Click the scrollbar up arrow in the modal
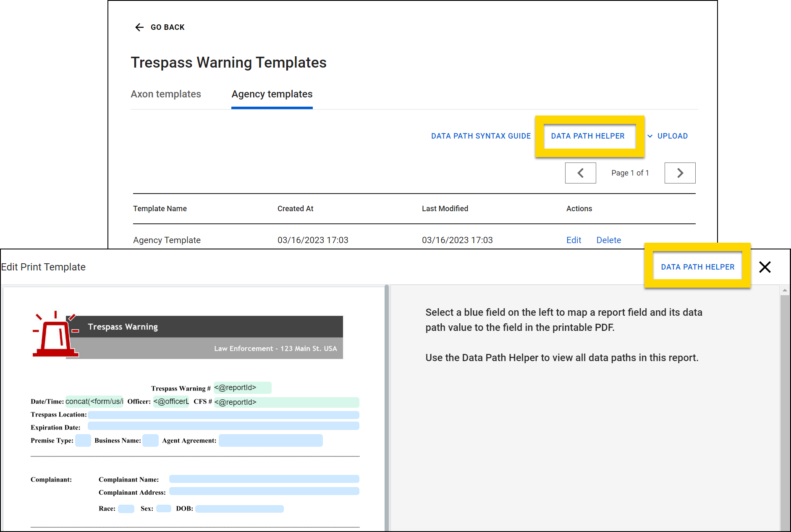 coord(785,290)
